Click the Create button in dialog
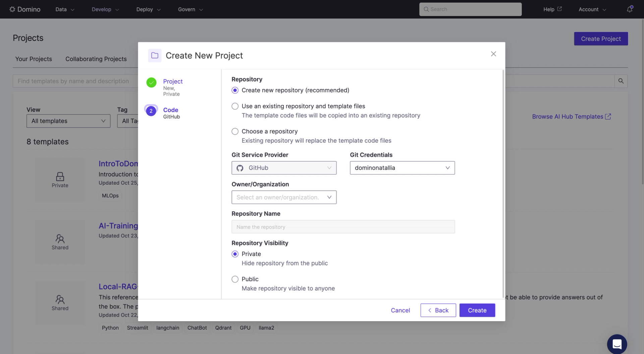This screenshot has width=644, height=354. 477,310
